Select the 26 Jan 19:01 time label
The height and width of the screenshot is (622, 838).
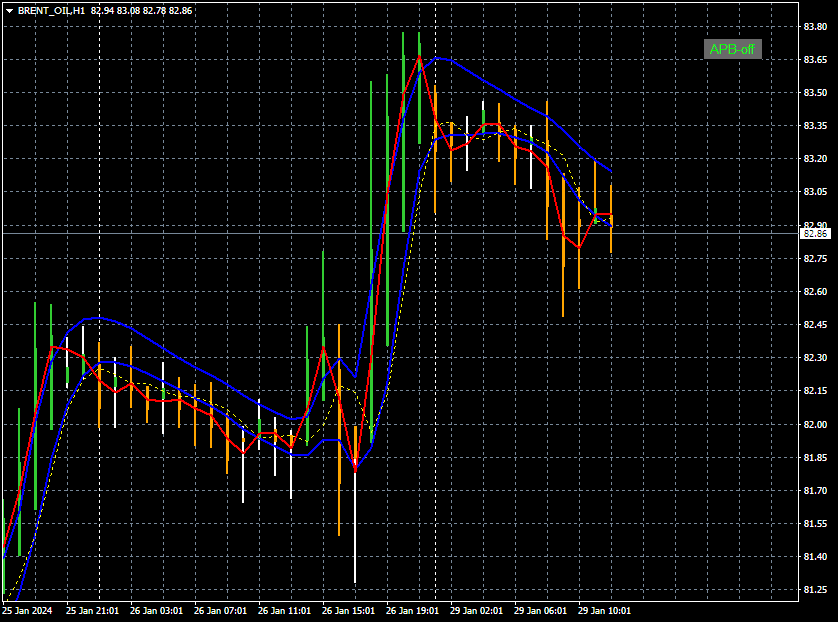[x=413, y=611]
